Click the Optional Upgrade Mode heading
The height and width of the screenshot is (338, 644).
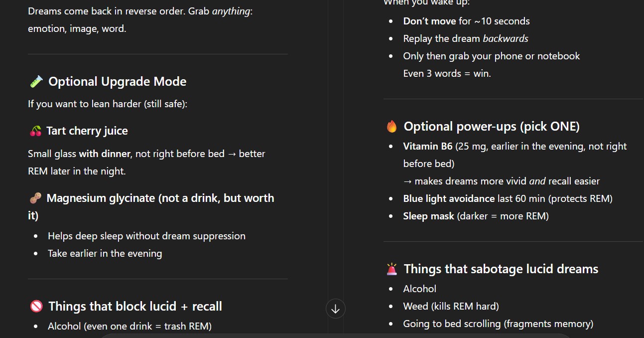click(118, 82)
